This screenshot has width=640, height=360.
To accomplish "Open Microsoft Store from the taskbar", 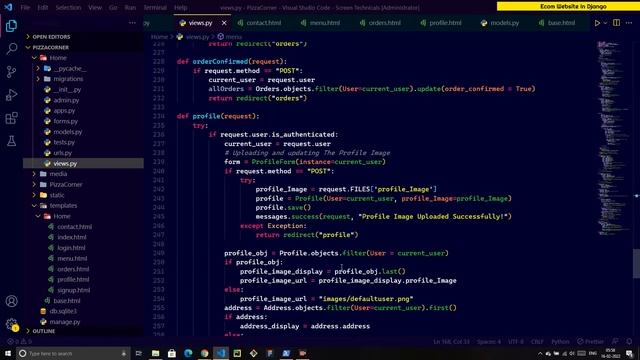I will click(172, 353).
